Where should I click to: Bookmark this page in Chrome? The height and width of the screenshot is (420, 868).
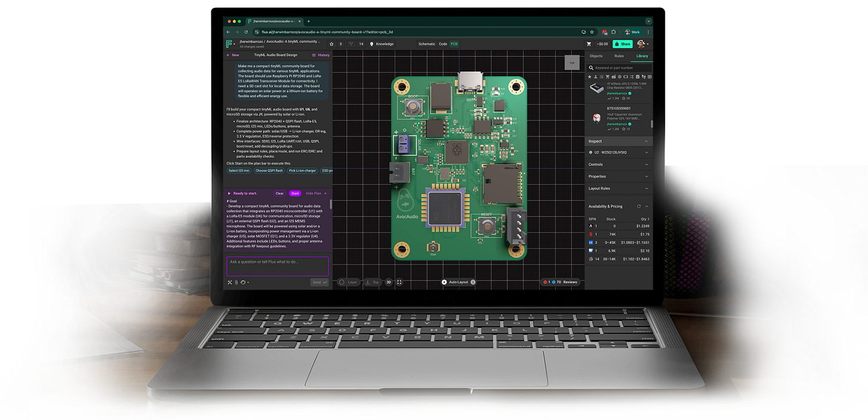591,32
